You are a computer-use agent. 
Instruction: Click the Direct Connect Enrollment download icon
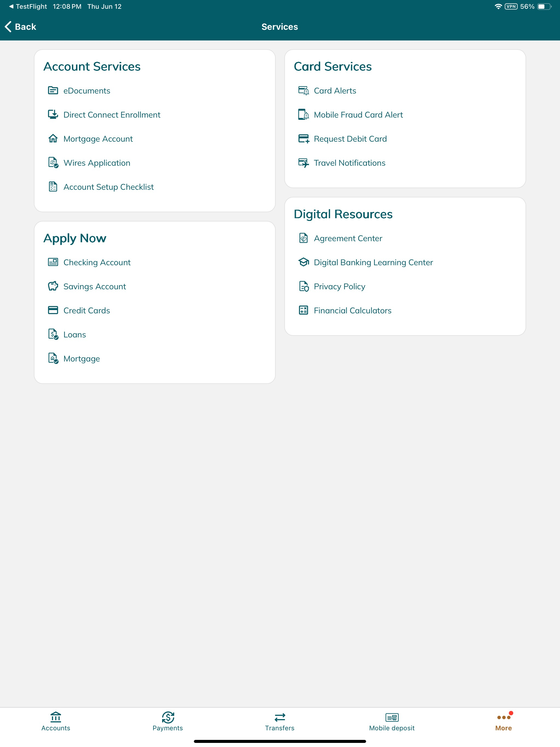tap(53, 115)
